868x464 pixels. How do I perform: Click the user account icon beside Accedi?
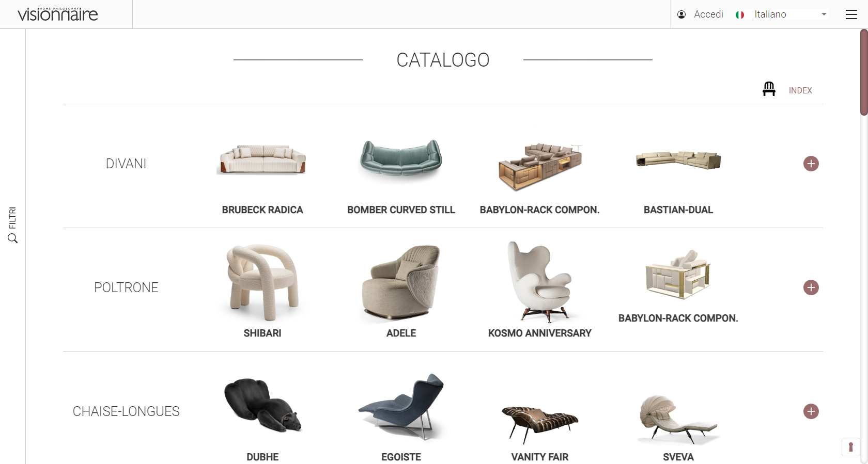click(681, 14)
